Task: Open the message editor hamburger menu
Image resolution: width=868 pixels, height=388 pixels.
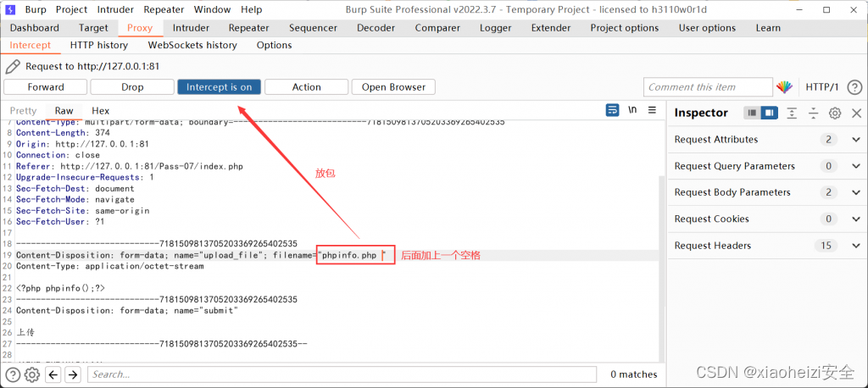Action: (652, 110)
